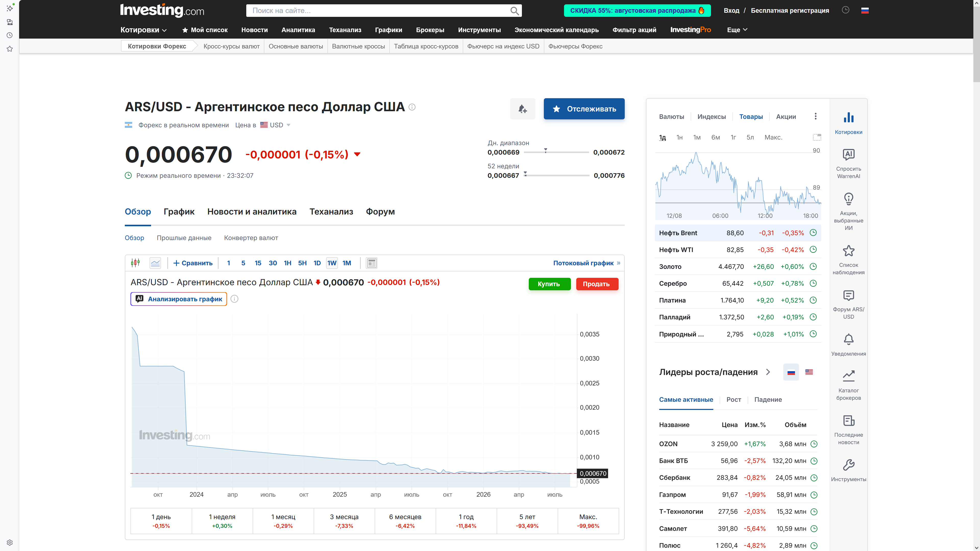
Task: Select the 1M chart interval
Action: [x=347, y=263]
